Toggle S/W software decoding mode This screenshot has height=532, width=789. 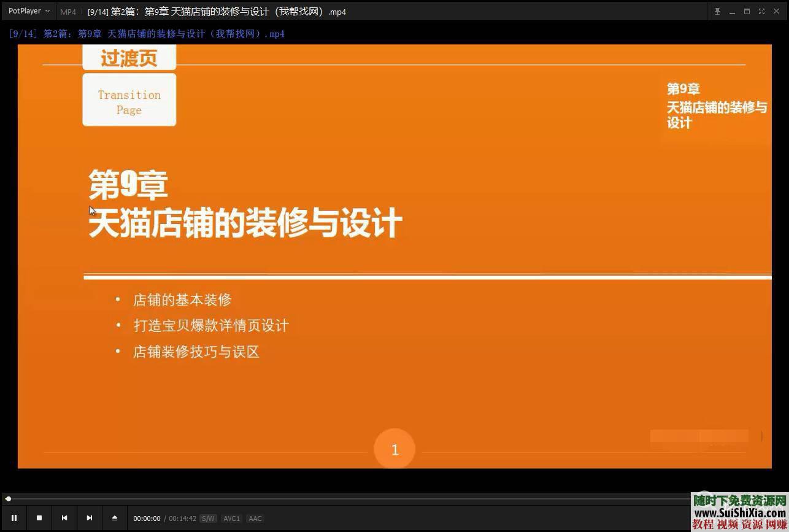208,519
